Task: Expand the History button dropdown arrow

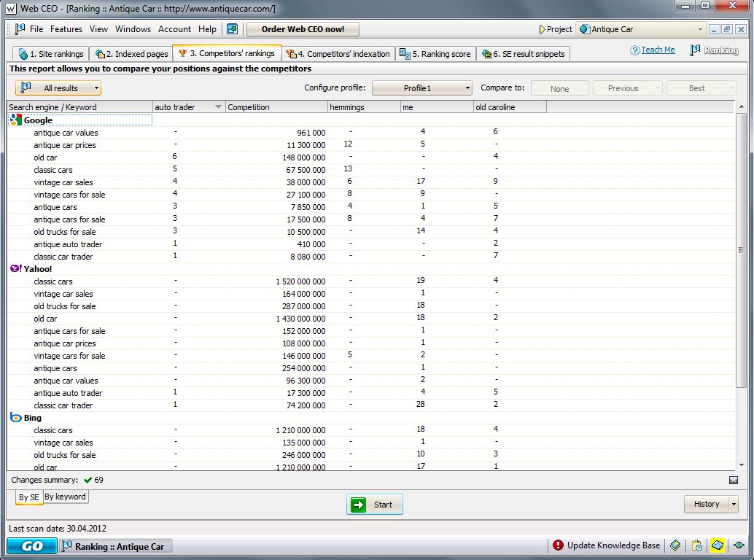Action: coord(734,505)
